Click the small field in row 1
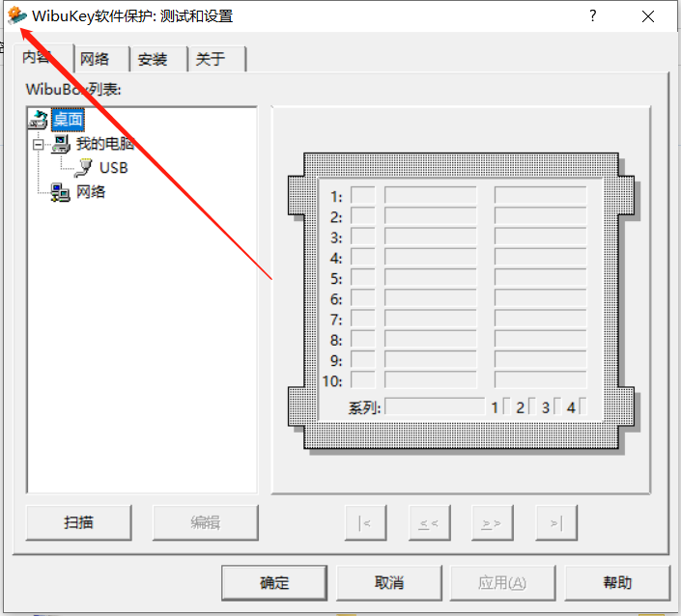 coord(362,195)
